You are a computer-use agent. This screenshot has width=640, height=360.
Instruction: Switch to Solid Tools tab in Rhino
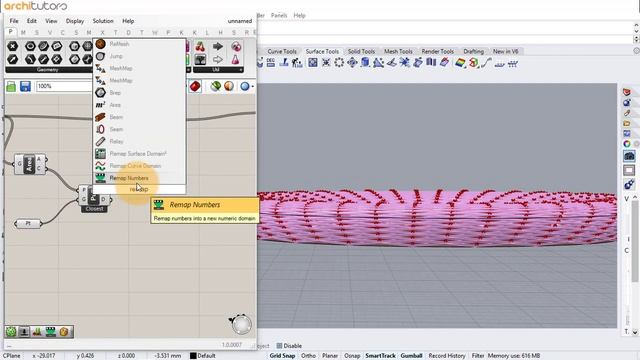click(x=361, y=51)
